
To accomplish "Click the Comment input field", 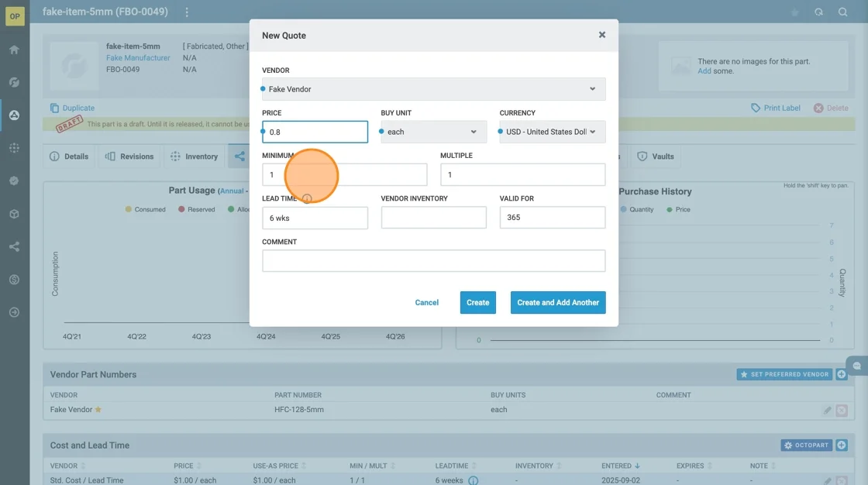I will (x=433, y=261).
